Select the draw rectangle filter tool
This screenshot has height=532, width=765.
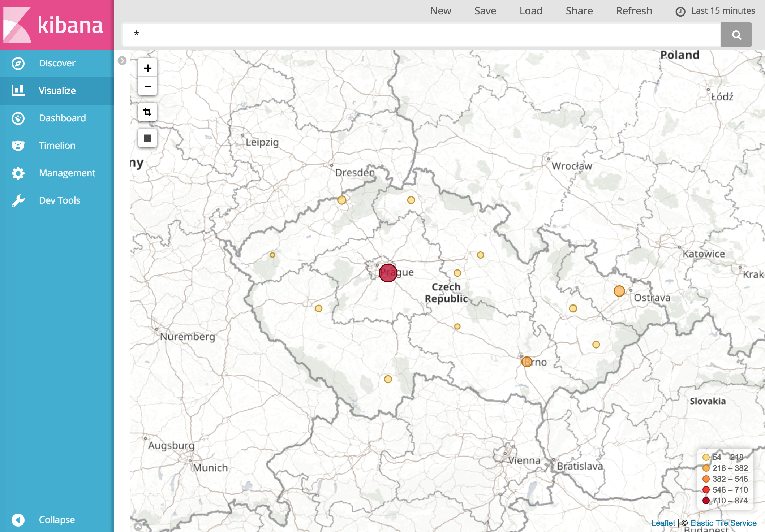click(147, 138)
